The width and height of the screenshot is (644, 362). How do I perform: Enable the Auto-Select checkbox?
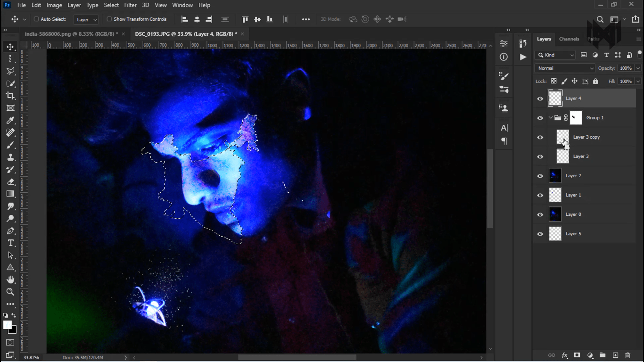coord(36,19)
